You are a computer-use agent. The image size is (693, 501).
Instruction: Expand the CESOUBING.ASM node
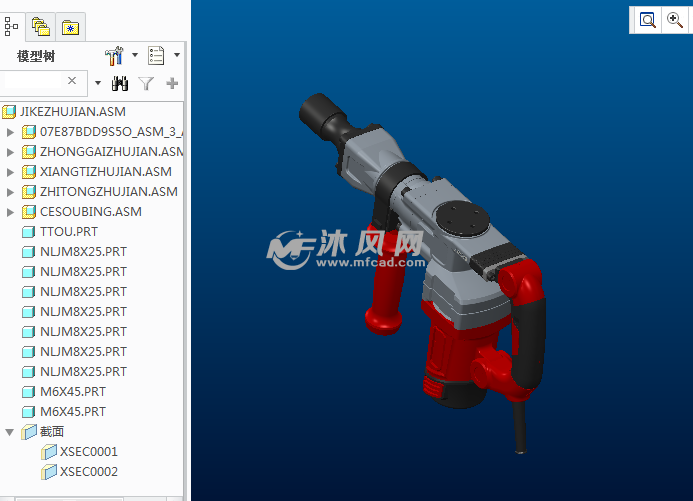tap(10, 212)
